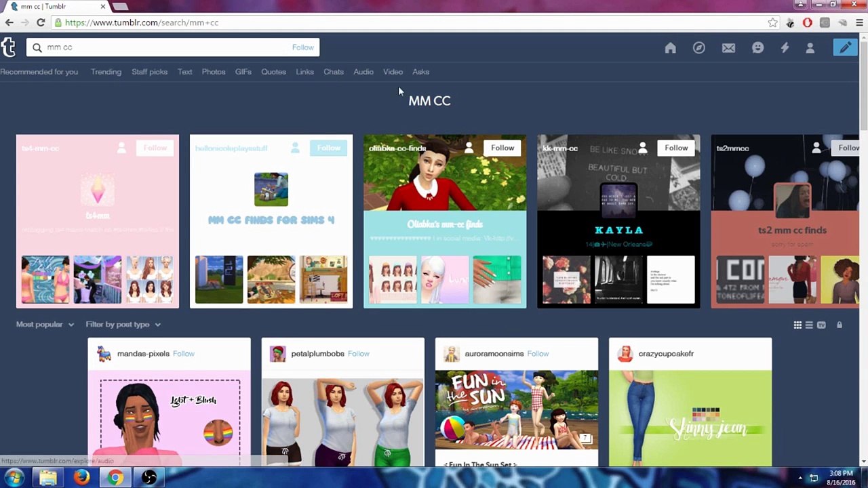
Task: Bookmark this page with the star
Action: tap(772, 22)
